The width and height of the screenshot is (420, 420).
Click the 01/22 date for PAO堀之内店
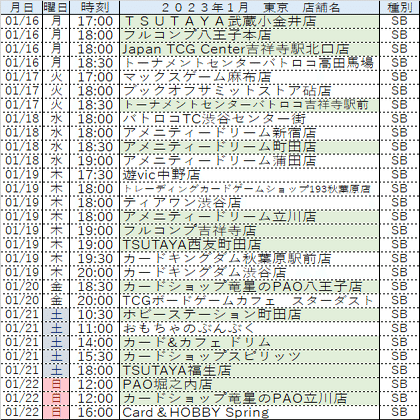pyautogui.click(x=22, y=385)
